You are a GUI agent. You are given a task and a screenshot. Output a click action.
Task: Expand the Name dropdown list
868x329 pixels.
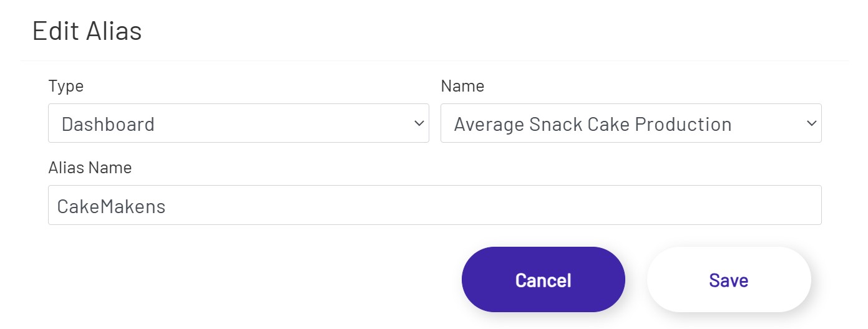[631, 123]
